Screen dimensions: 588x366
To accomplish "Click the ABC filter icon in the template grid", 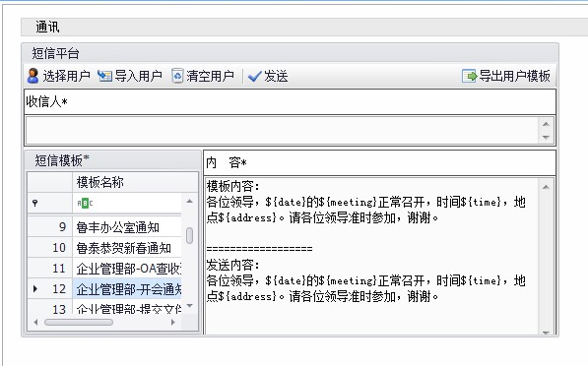I will click(85, 204).
